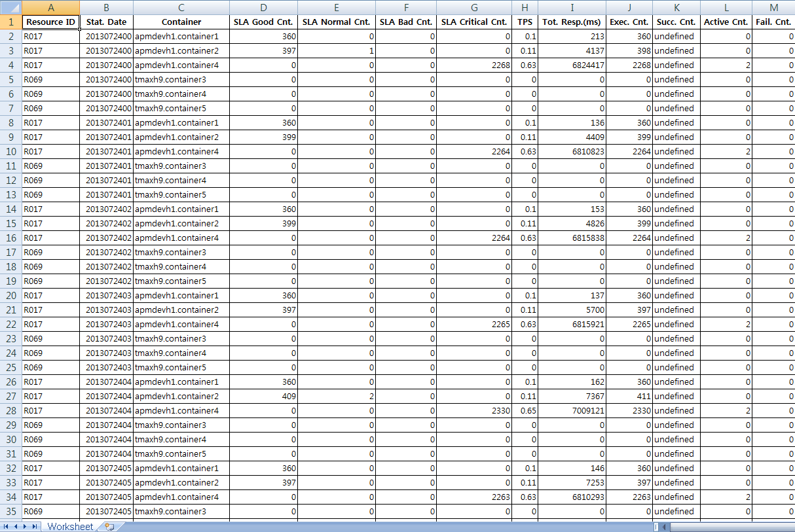Select the cell with value 4826
Image resolution: width=795 pixels, height=532 pixels.
(x=572, y=223)
